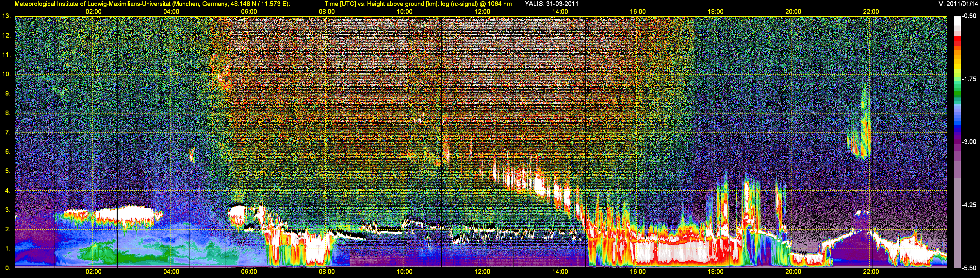Click the '12:00' label on the top time axis
The height and width of the screenshot is (278, 980).
[x=482, y=12]
